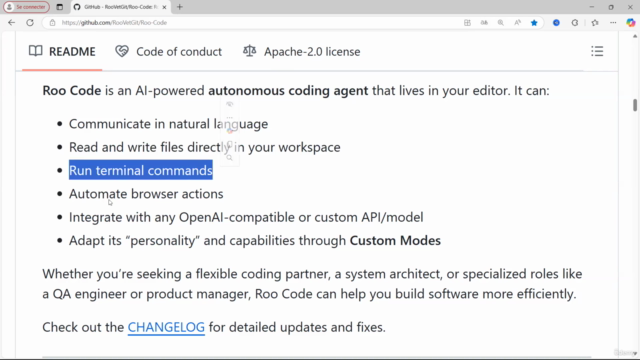
Task: Click highlighted 'Run terminal commands' text
Action: coord(141,170)
